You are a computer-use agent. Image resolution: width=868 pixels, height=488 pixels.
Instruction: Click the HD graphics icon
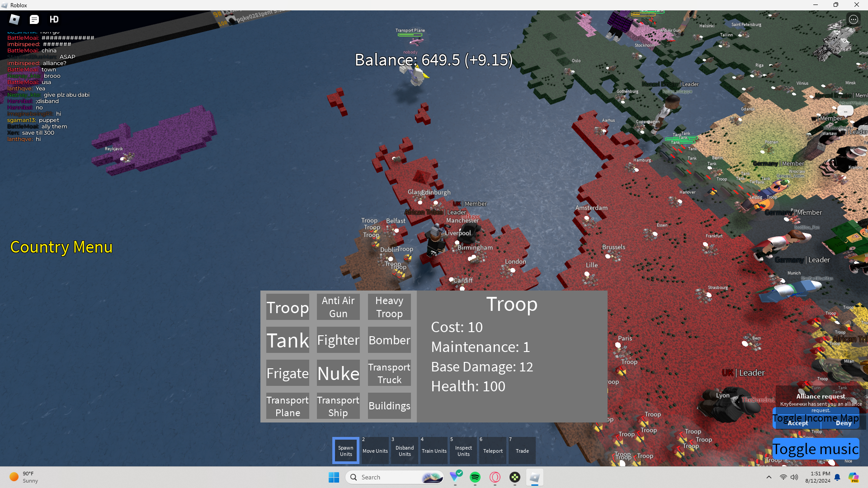pos(54,19)
